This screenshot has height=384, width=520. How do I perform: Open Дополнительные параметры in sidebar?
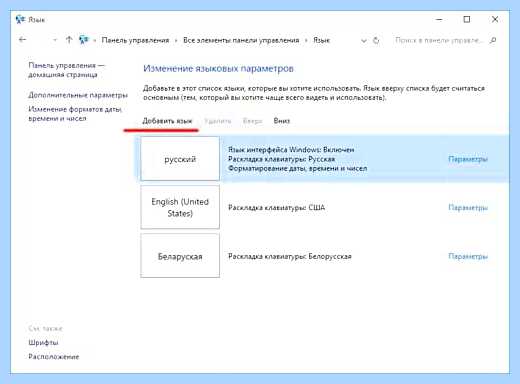(78, 95)
